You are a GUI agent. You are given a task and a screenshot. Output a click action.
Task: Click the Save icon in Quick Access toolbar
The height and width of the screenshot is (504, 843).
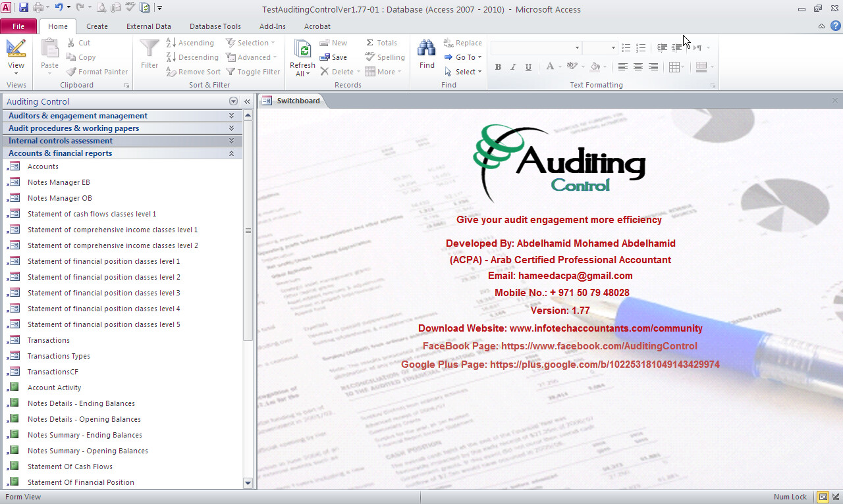click(24, 8)
